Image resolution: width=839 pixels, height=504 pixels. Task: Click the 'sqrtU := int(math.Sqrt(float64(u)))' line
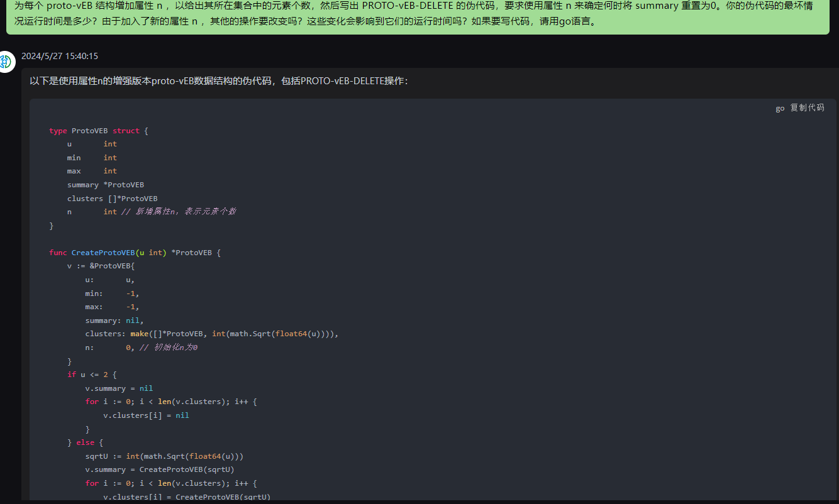165,456
